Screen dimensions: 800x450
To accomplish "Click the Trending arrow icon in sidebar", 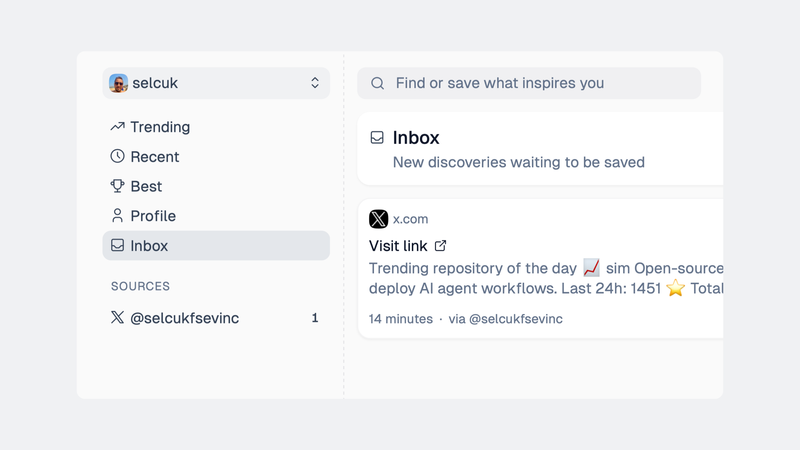I will (117, 127).
